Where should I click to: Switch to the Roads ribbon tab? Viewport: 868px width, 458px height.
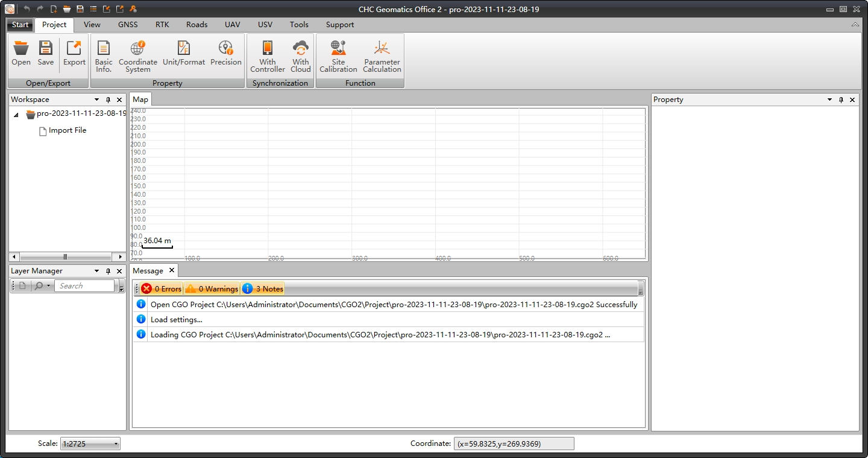pyautogui.click(x=197, y=25)
